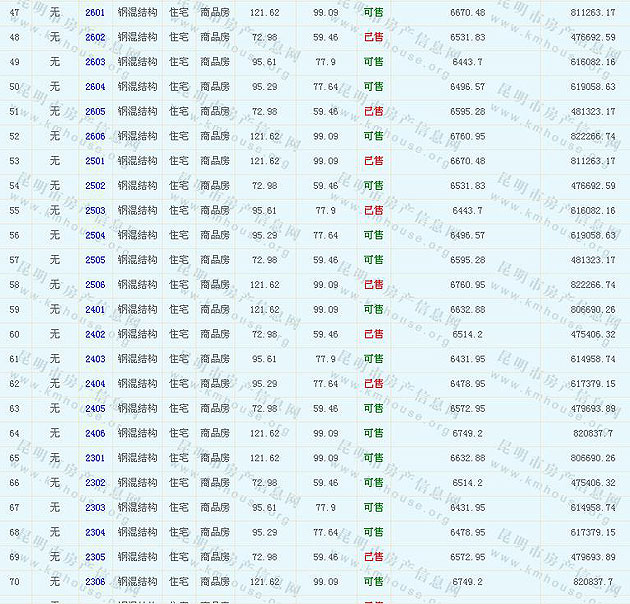Open unit 2303 link
The height and width of the screenshot is (604, 630).
click(x=95, y=508)
